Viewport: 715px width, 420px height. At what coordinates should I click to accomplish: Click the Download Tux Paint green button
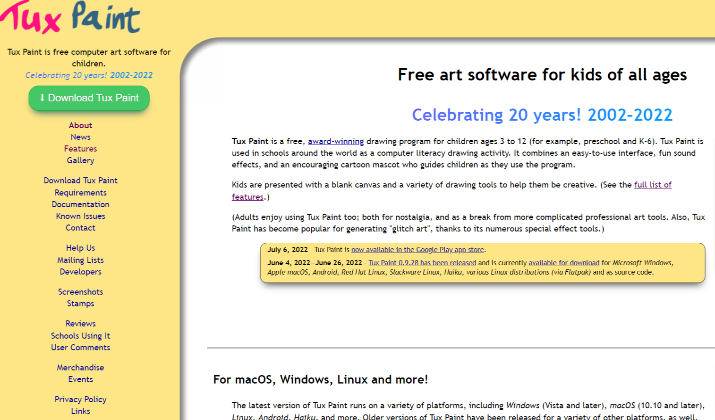pyautogui.click(x=89, y=98)
